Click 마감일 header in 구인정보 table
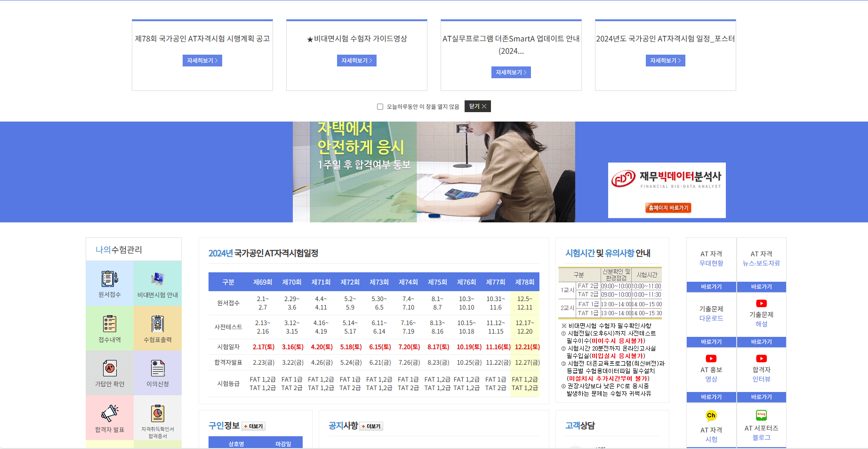This screenshot has height=449, width=868. (x=283, y=444)
